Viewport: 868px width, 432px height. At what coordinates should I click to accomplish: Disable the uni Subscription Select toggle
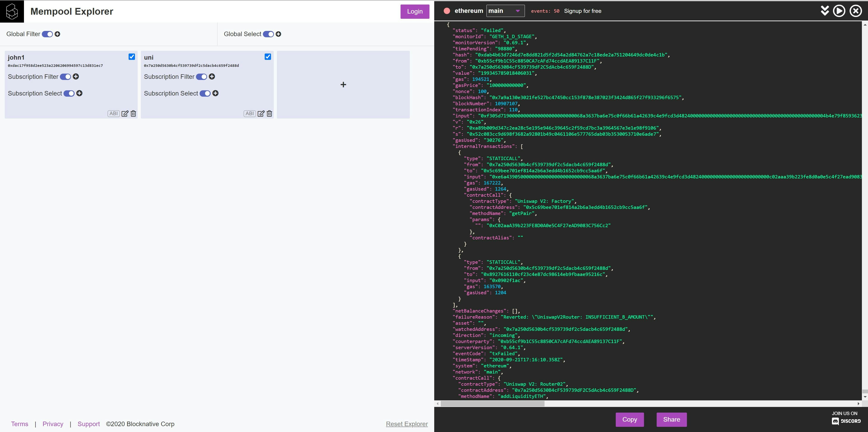(x=205, y=93)
